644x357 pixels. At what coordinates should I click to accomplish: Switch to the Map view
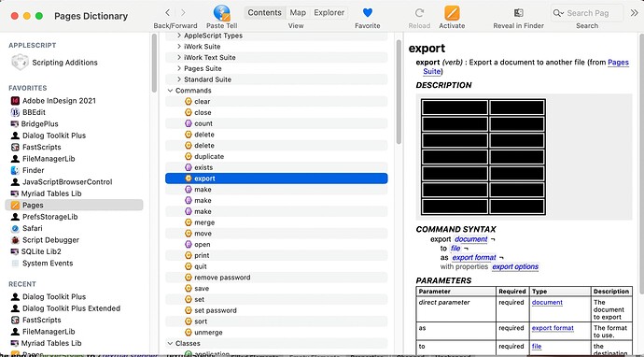tap(298, 13)
